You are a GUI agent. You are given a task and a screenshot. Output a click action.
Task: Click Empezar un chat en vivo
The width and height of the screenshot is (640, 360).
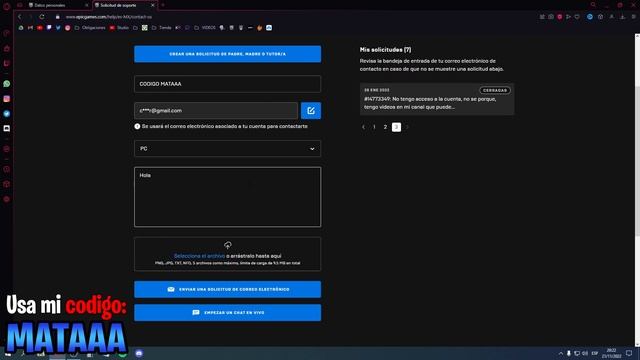pyautogui.click(x=227, y=312)
